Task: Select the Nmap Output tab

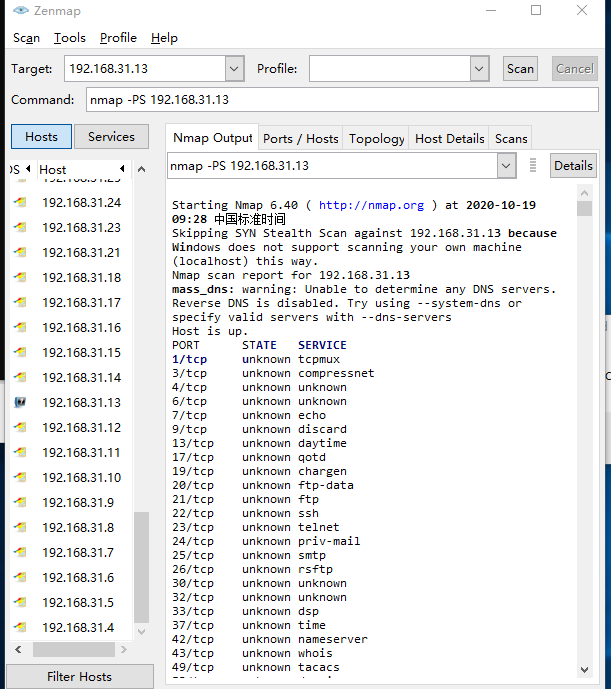Action: [213, 138]
